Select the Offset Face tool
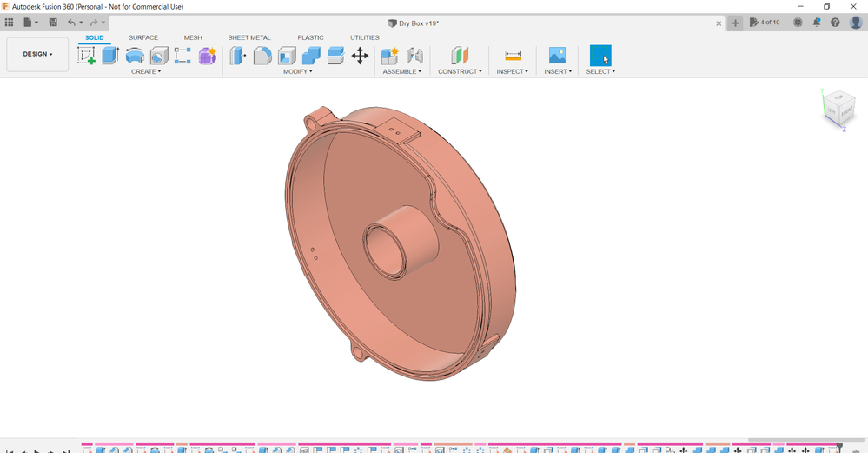The image size is (868, 453). (x=335, y=56)
